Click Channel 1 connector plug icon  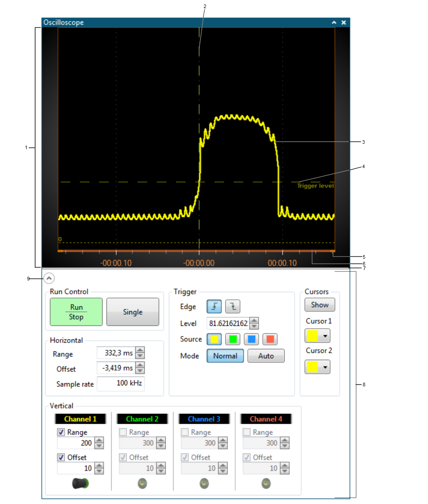[x=80, y=484]
